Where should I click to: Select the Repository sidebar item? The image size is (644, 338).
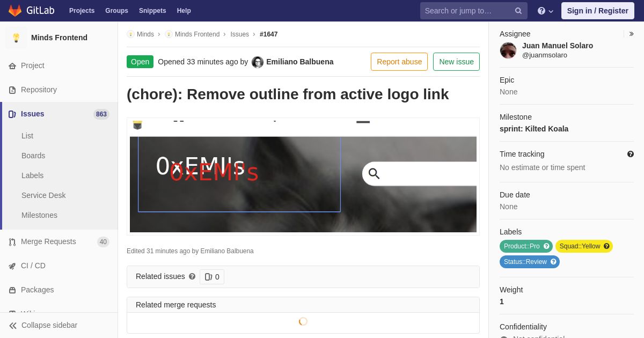click(x=59, y=90)
